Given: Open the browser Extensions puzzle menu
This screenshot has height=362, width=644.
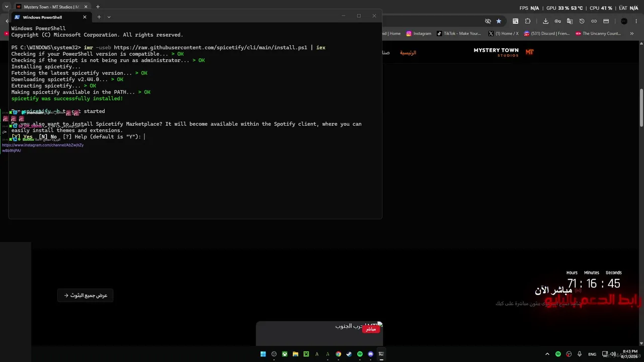Looking at the screenshot, I should tap(527, 21).
